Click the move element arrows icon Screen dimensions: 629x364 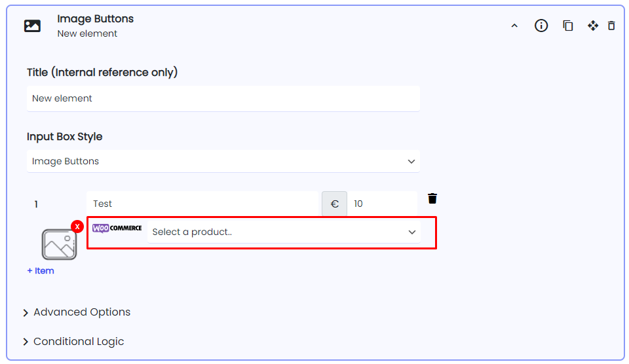[x=593, y=26]
